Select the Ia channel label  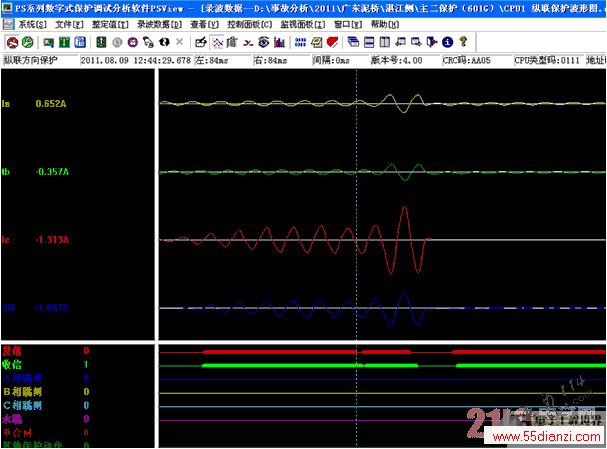click(6, 104)
